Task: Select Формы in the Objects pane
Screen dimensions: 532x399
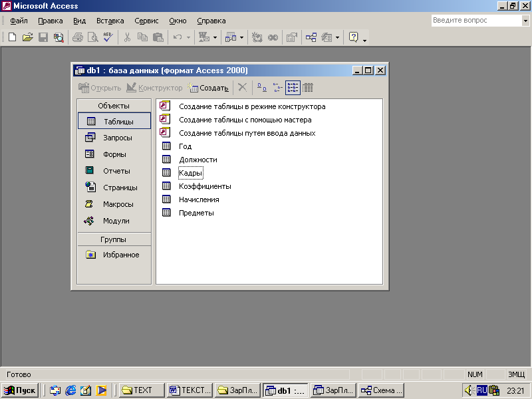Action: [114, 154]
